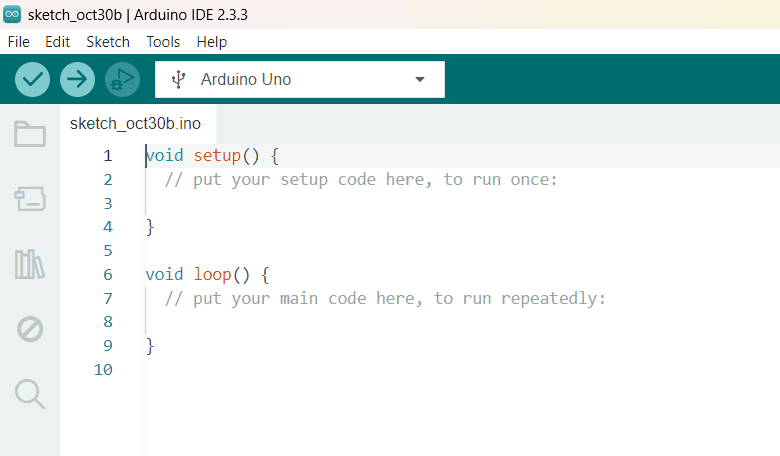
Task: Click the Verify checkmark button
Action: (x=32, y=80)
